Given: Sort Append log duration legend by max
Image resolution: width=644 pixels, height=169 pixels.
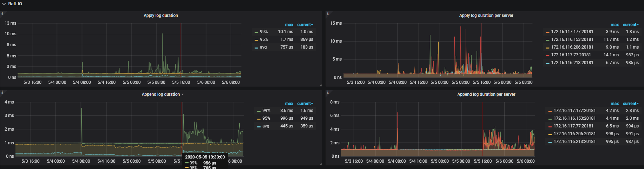Looking at the screenshot, I should pos(289,104).
